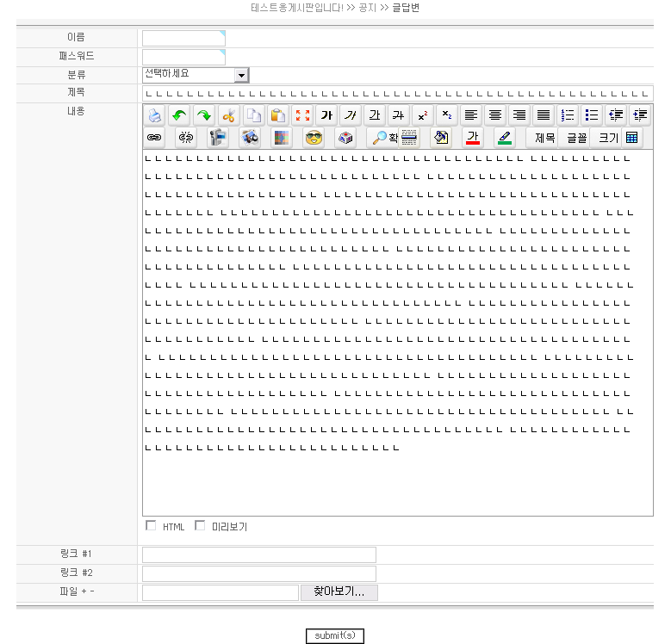The image size is (671, 644).
Task: Paste from clipboard
Action: coord(277,115)
